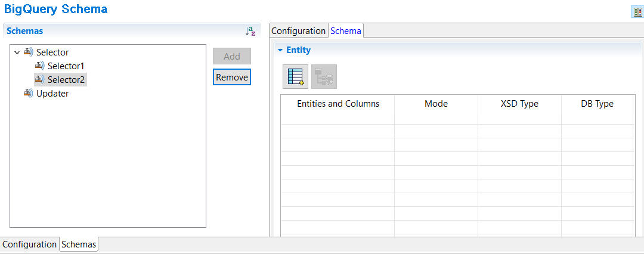Select Selector1 in the schemas tree
The image size is (644, 254).
(66, 66)
